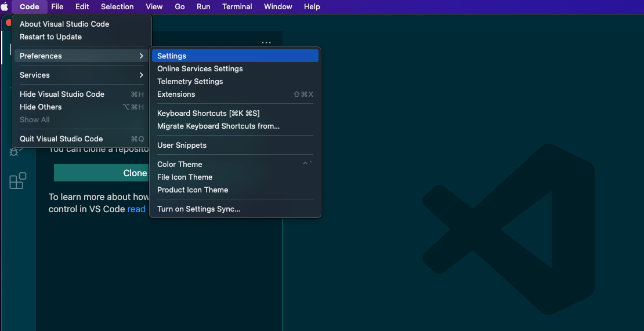Viewport: 644px width, 331px height.
Task: Open Keyboard Shortcuts
Action: pyautogui.click(x=235, y=114)
